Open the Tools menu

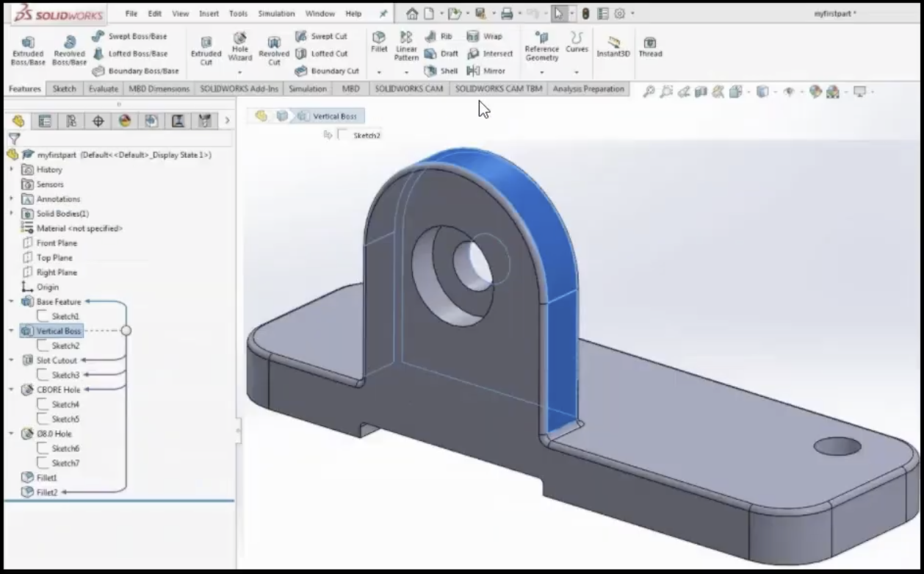tap(238, 14)
